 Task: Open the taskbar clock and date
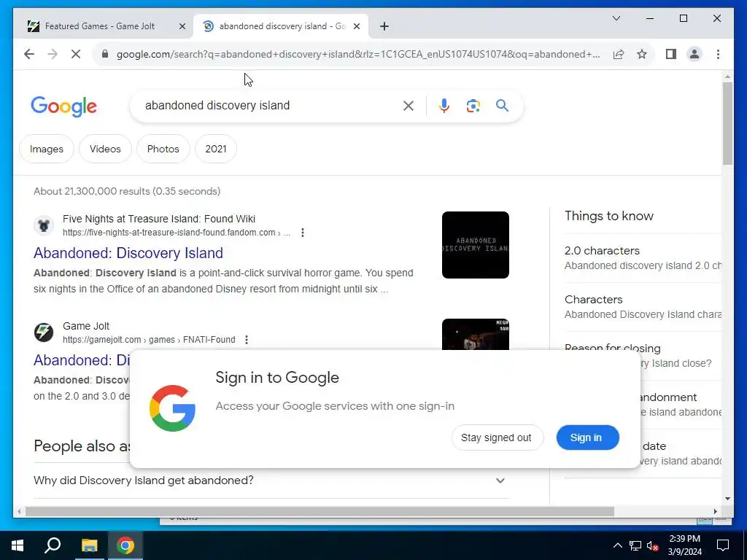click(x=684, y=545)
